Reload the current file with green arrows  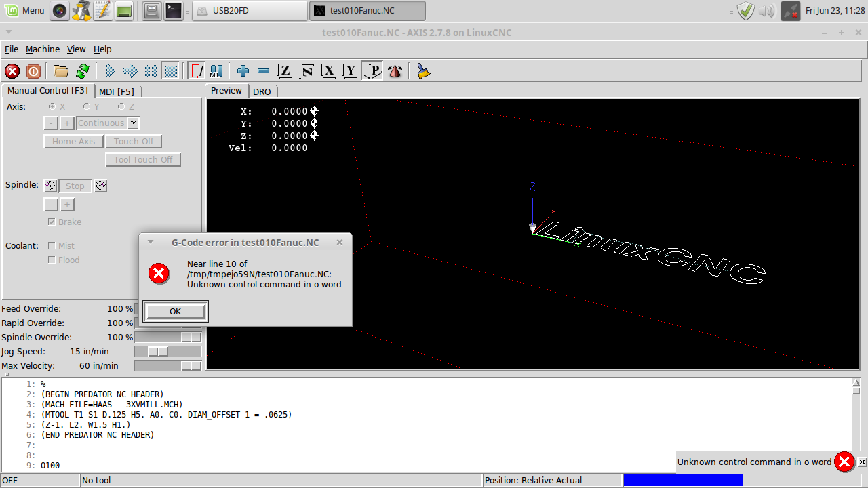point(83,71)
